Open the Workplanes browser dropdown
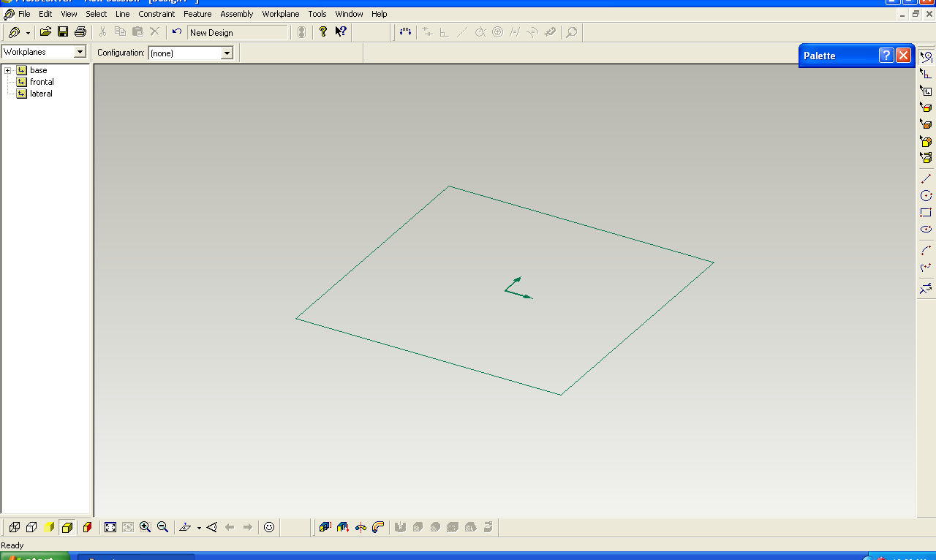This screenshot has width=936, height=560. point(80,52)
